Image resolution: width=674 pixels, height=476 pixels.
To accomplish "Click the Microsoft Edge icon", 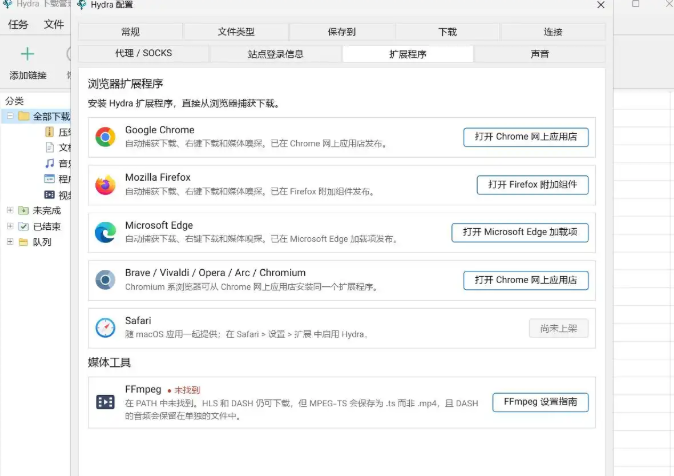I will pyautogui.click(x=105, y=233).
